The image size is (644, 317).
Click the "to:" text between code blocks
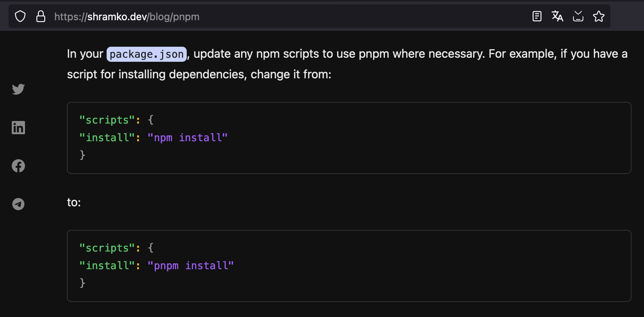tap(74, 202)
